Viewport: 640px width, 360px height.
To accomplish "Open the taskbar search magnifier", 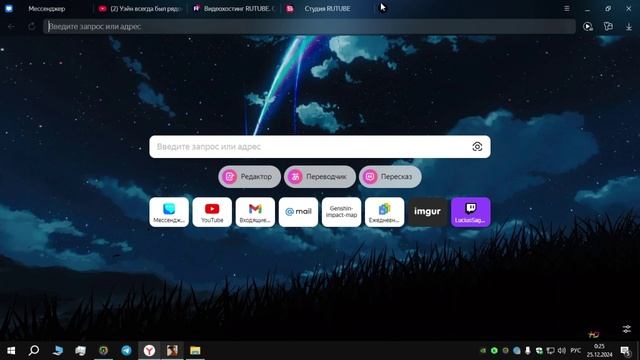I will point(34,351).
